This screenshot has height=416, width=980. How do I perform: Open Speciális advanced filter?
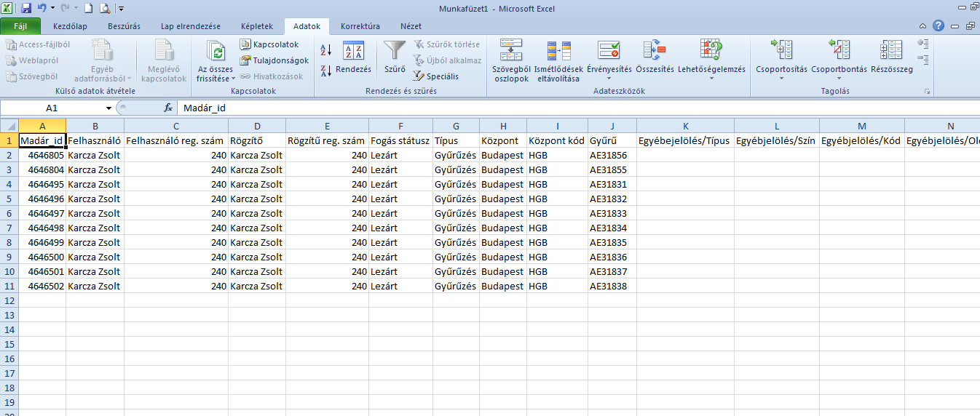(x=436, y=76)
